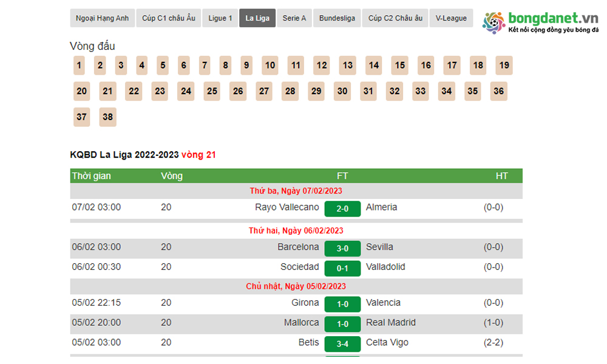Click the bongdanet.vn logo
Image resolution: width=607 pixels, height=364 pixels.
540,22
